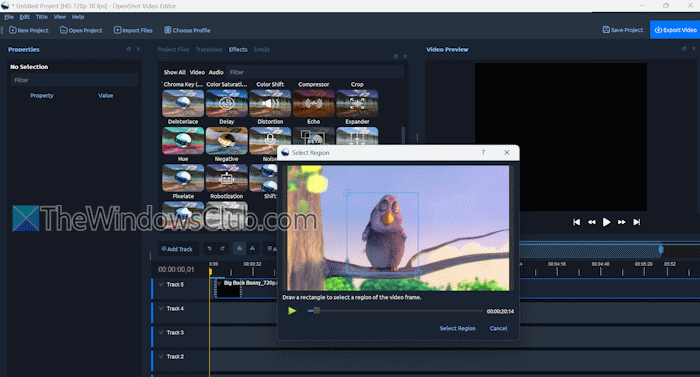Select the Echo effect thumbnail
700x377 pixels.
(313, 103)
